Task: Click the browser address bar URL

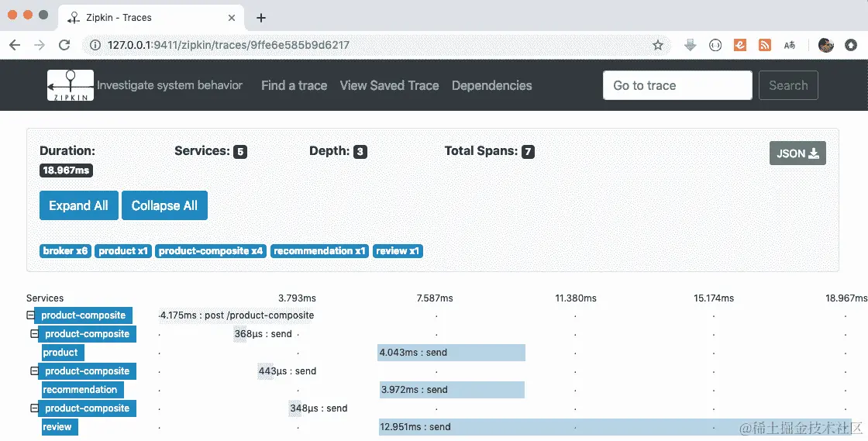Action: point(228,46)
